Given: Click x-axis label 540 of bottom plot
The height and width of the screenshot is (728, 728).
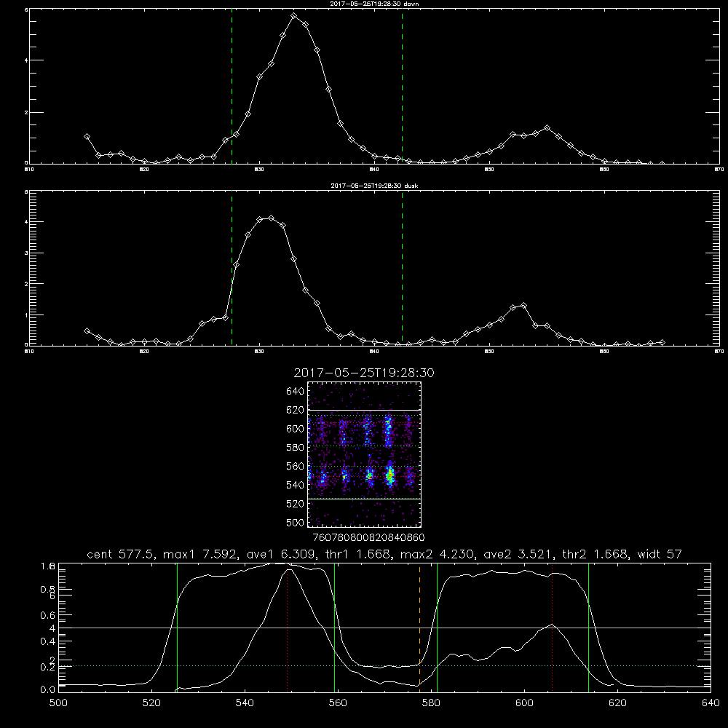Looking at the screenshot, I should [x=245, y=703].
